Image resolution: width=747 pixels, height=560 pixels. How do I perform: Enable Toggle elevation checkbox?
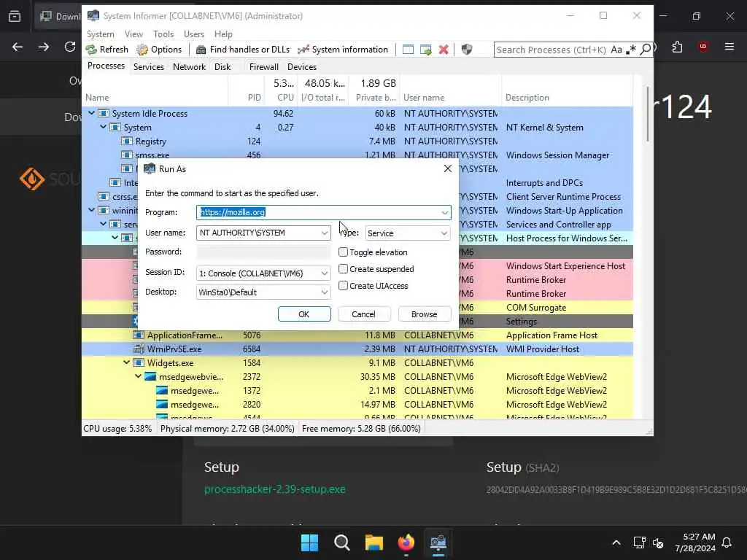tap(343, 252)
